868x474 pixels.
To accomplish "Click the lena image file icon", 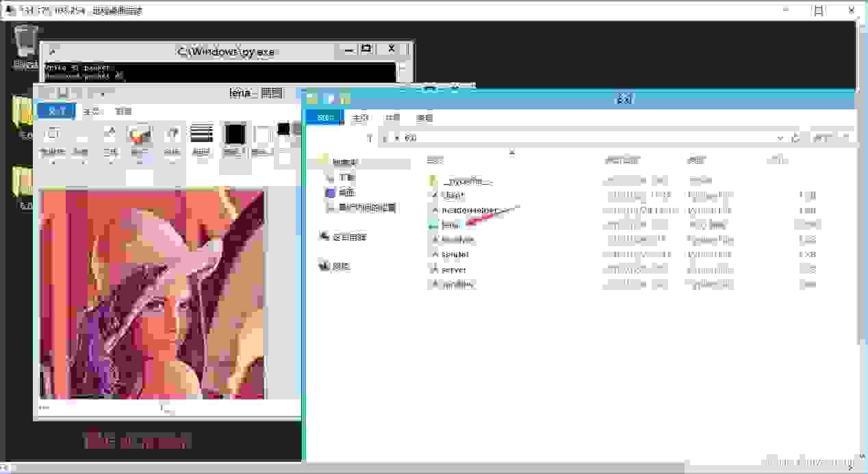I will (433, 225).
